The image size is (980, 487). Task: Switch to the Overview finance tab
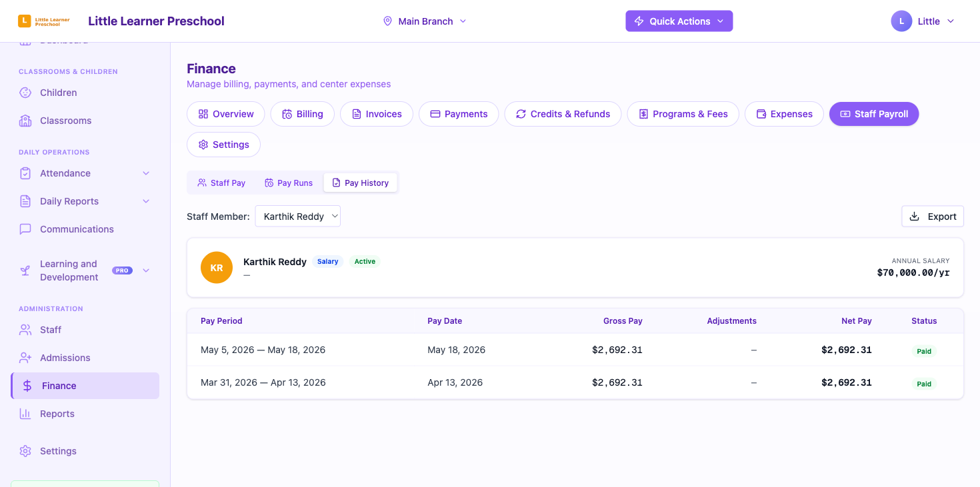point(226,114)
